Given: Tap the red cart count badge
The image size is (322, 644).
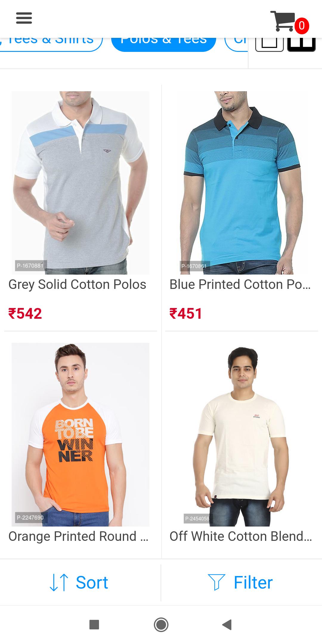Looking at the screenshot, I should (x=302, y=26).
